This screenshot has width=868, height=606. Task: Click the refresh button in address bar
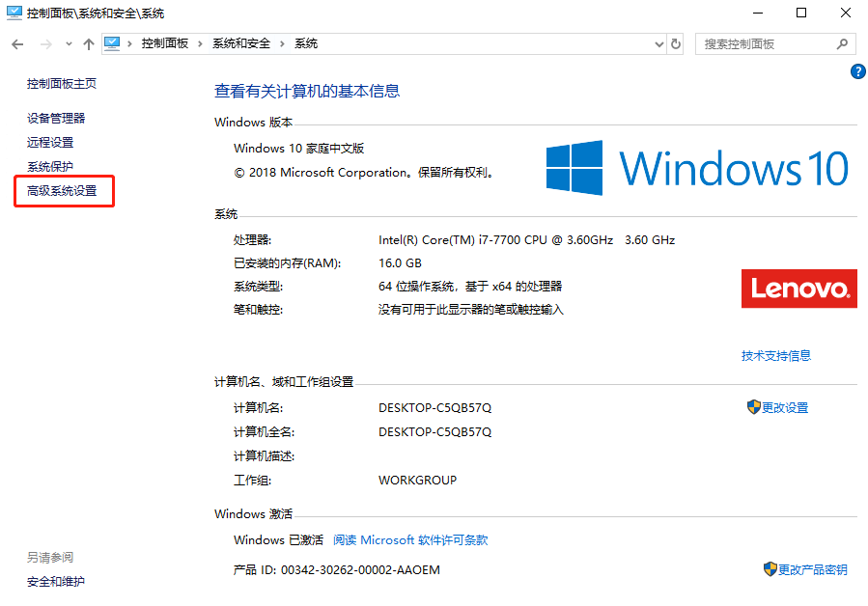[x=676, y=44]
